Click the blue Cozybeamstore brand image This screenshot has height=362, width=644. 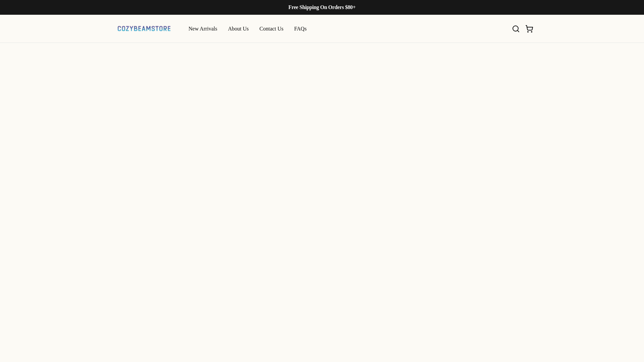pos(144,29)
